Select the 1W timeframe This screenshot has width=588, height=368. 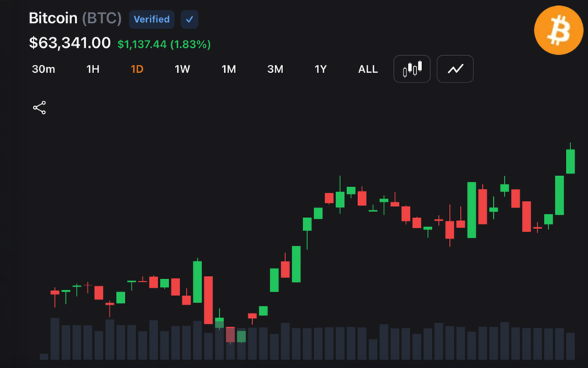(x=182, y=69)
